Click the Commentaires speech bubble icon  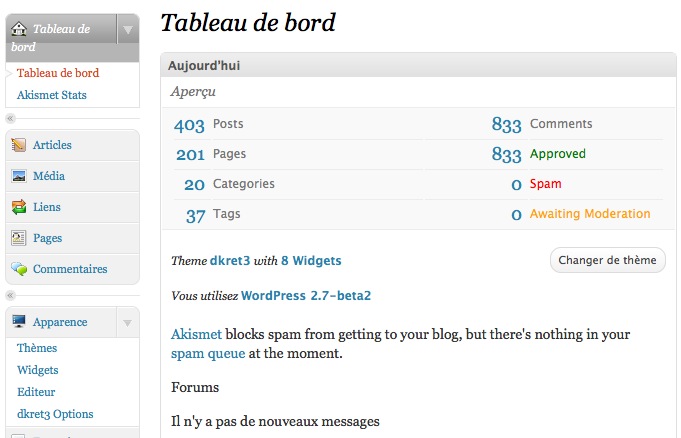click(x=19, y=269)
